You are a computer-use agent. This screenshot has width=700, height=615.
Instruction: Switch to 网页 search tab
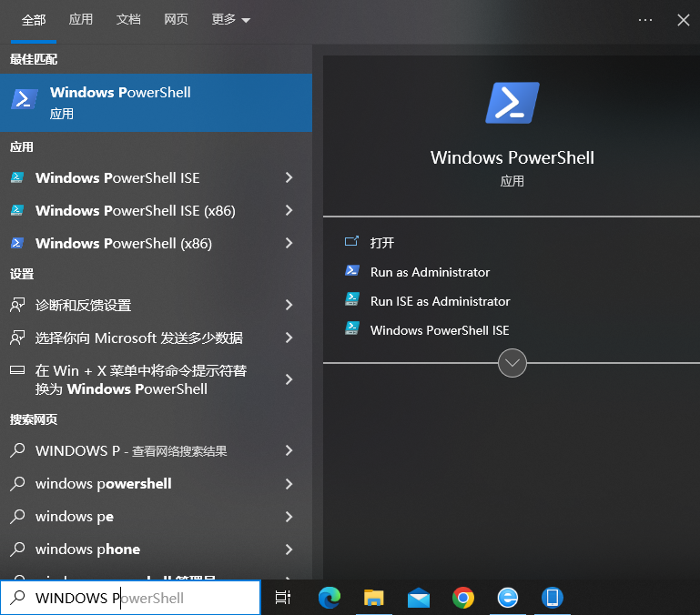pos(176,20)
